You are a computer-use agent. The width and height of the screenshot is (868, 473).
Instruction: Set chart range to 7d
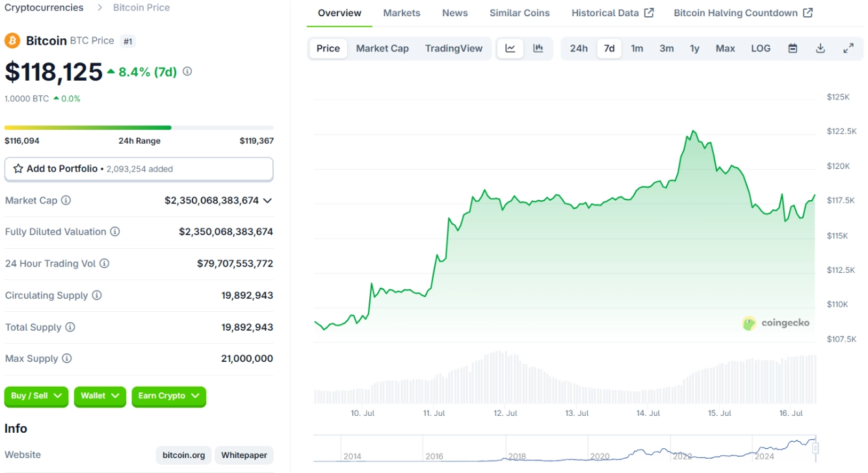pyautogui.click(x=609, y=48)
